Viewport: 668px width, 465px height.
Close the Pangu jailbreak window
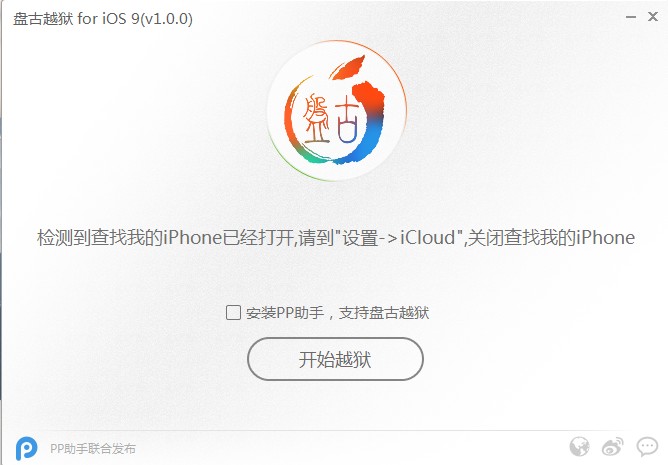653,17
